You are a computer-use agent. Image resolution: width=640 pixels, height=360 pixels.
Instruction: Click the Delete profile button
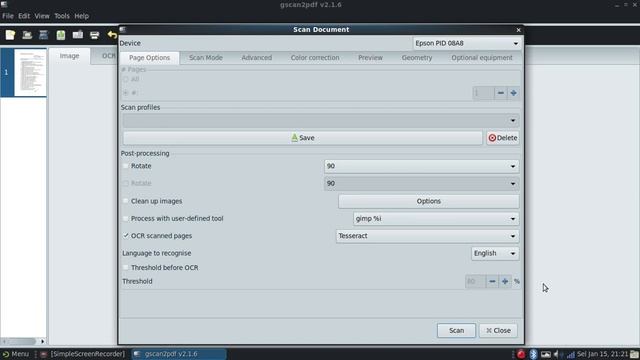(x=502, y=138)
